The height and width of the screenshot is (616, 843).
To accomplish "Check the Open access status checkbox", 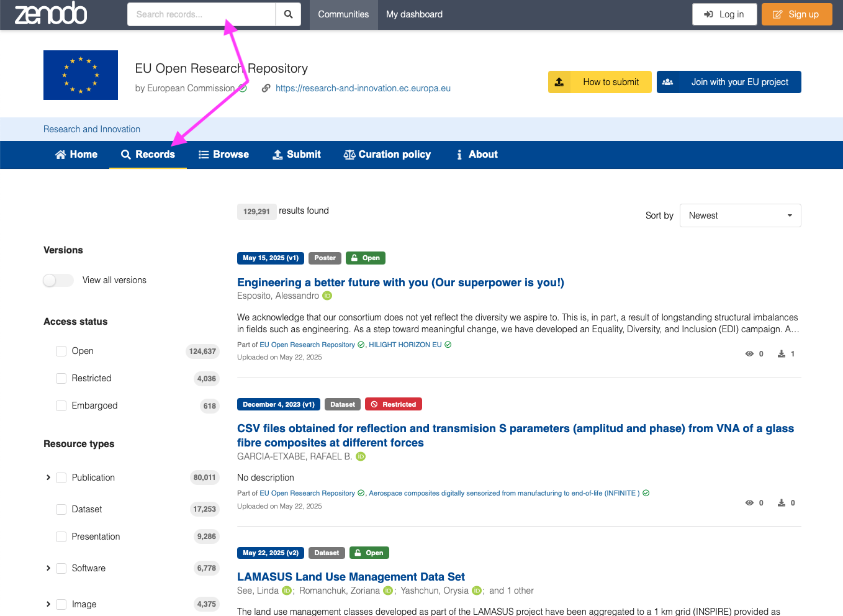I will 61,351.
